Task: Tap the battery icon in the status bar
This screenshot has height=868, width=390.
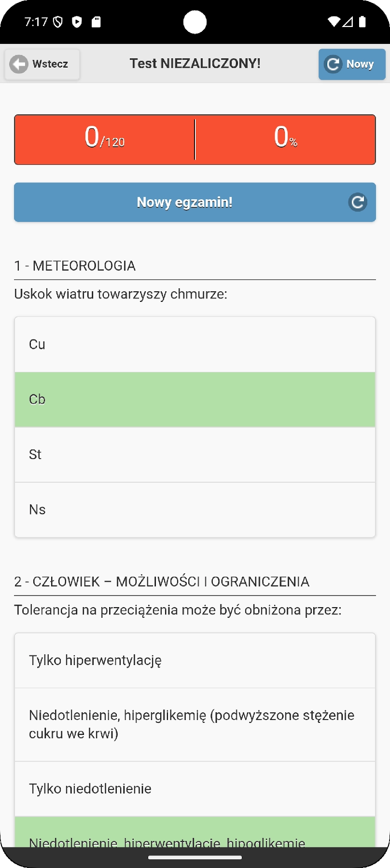Action: pos(362,22)
